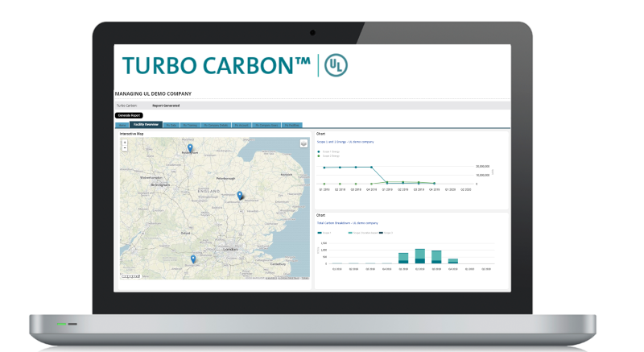Image resolution: width=644 pixels, height=352 pixels.
Task: Go to My Company Details tab
Action: (216, 126)
